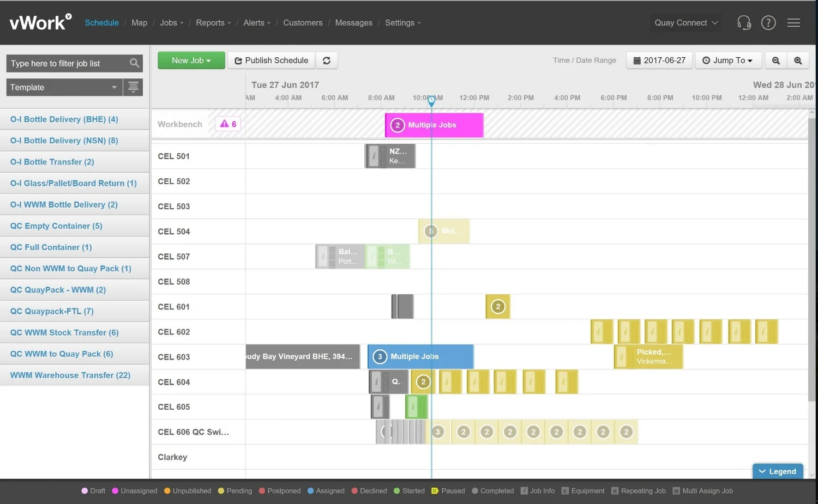818x504 pixels.
Task: Click the circled 3 on CEL 606 row
Action: (437, 432)
